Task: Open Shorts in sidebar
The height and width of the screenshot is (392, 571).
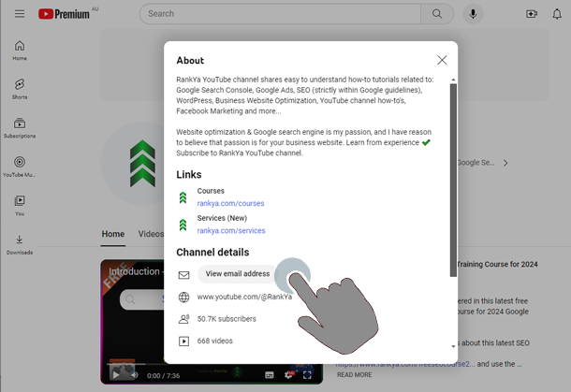Action: coord(20,89)
